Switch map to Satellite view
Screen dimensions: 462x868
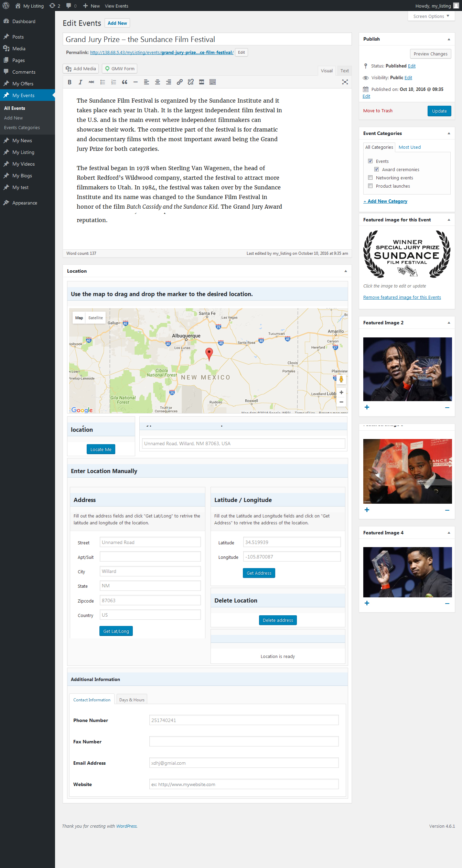(x=96, y=318)
